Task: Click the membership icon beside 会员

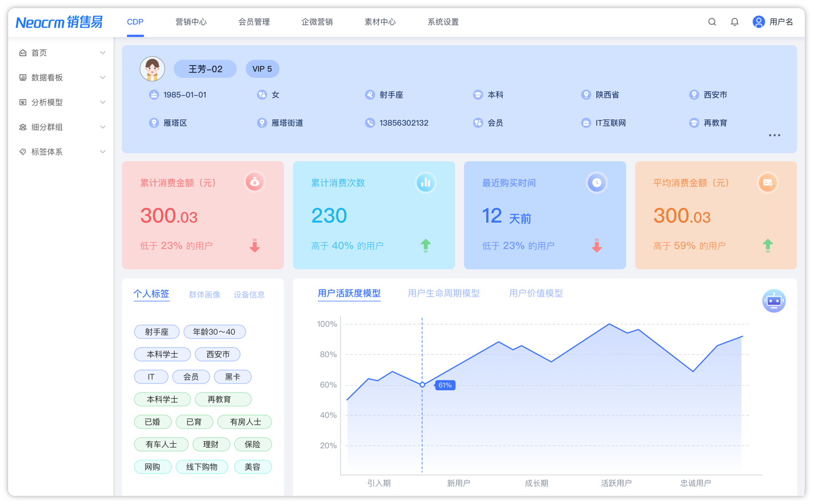Action: pos(478,123)
